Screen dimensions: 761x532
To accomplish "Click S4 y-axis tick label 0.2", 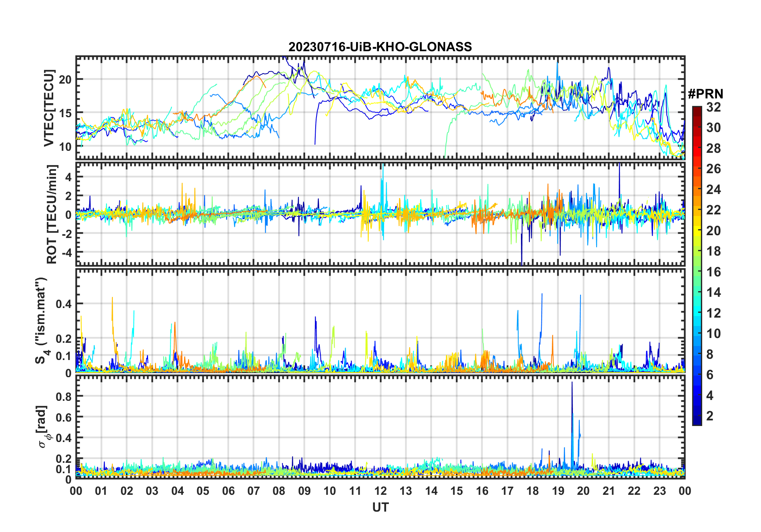I will pyautogui.click(x=64, y=339).
